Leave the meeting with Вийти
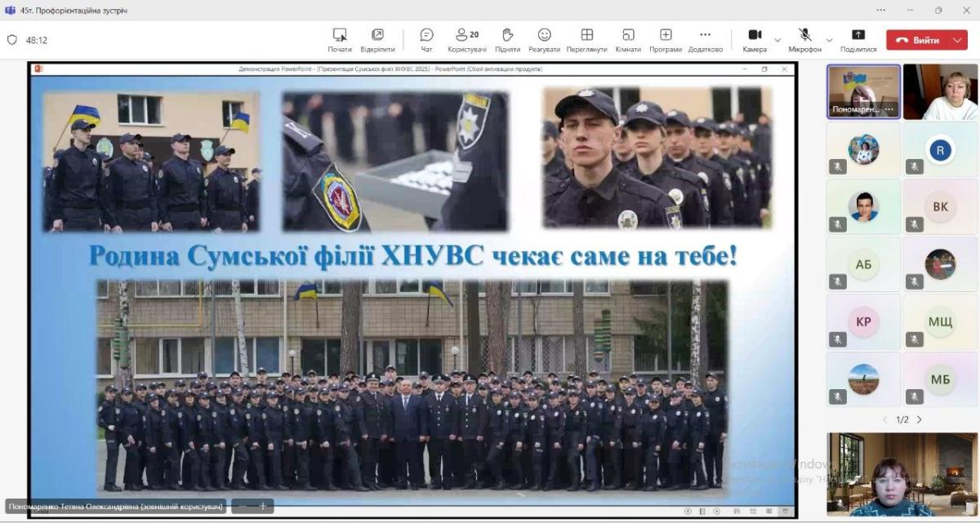980x523 pixels. [x=918, y=40]
